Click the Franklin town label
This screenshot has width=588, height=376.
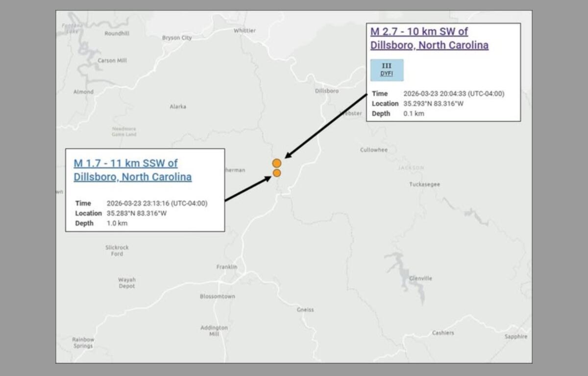227,267
